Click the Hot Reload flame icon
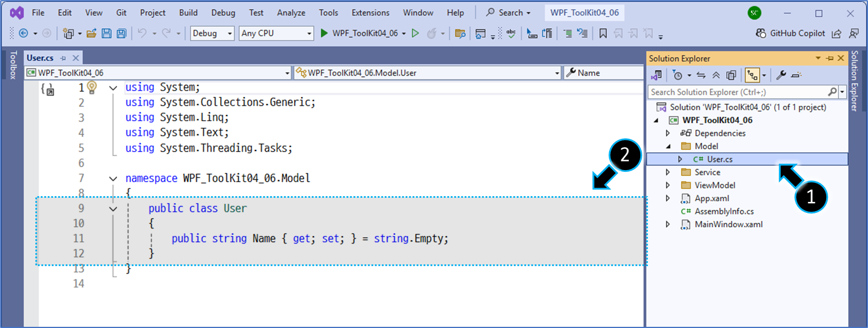The height and width of the screenshot is (328, 868). coord(432,34)
